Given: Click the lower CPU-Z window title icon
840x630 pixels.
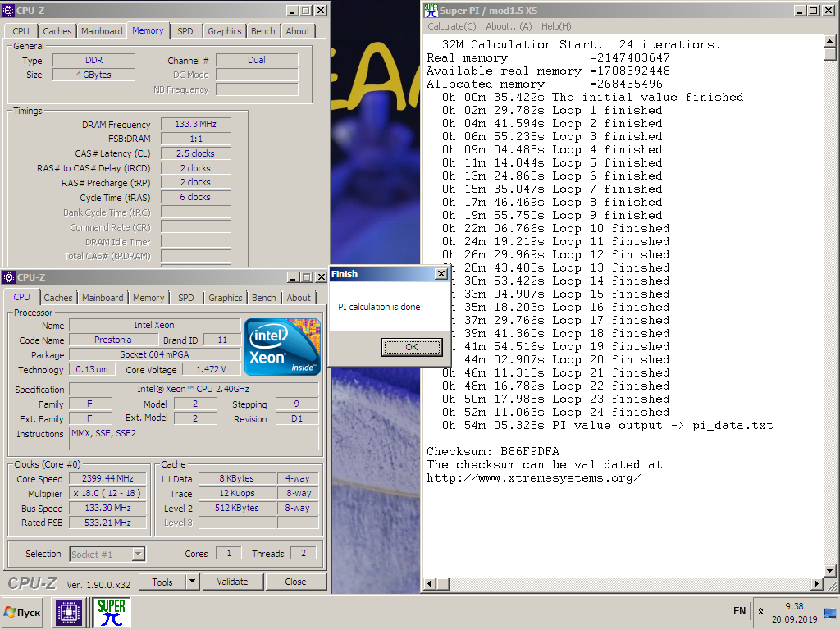Looking at the screenshot, I should pyautogui.click(x=8, y=277).
